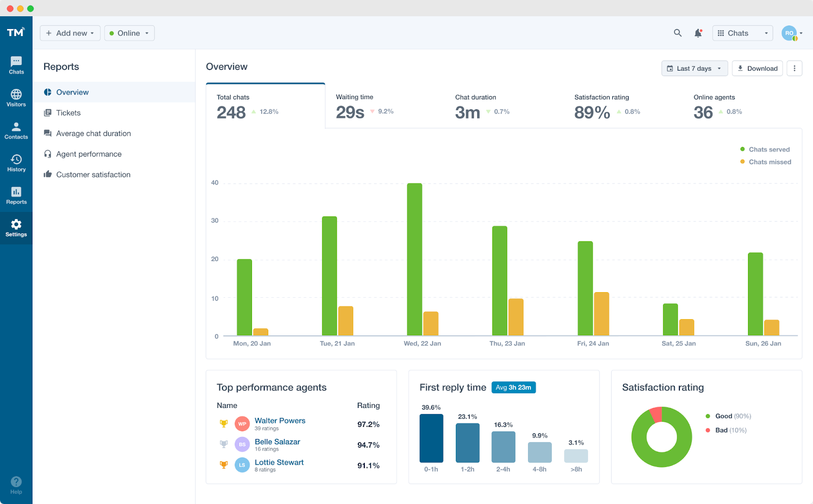Open the RO user avatar menu
The height and width of the screenshot is (504, 813).
[789, 33]
